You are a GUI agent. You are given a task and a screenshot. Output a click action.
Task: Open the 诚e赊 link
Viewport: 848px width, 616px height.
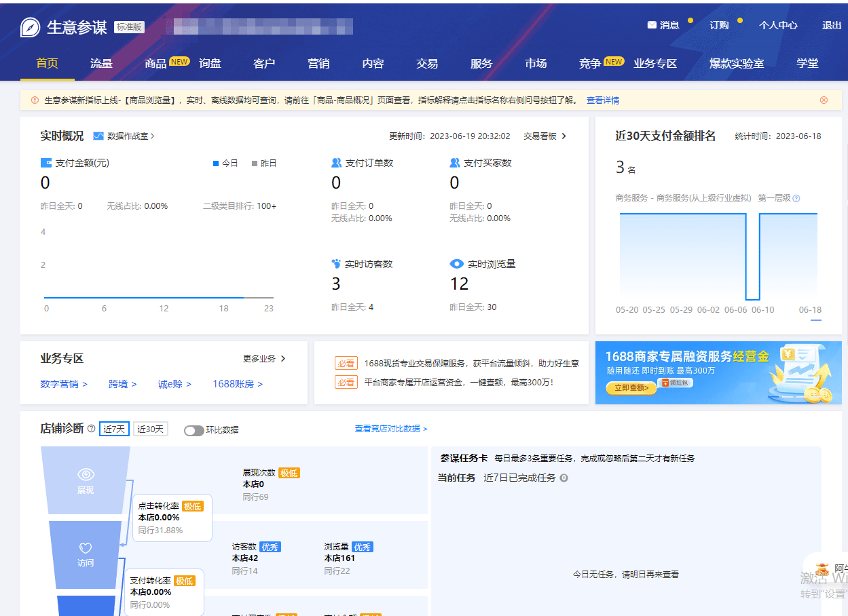tap(175, 384)
